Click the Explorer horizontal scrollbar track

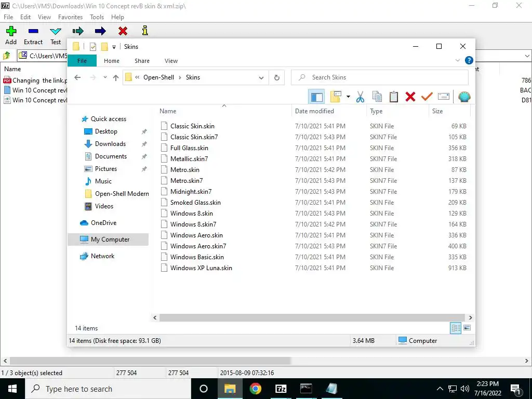point(312,317)
